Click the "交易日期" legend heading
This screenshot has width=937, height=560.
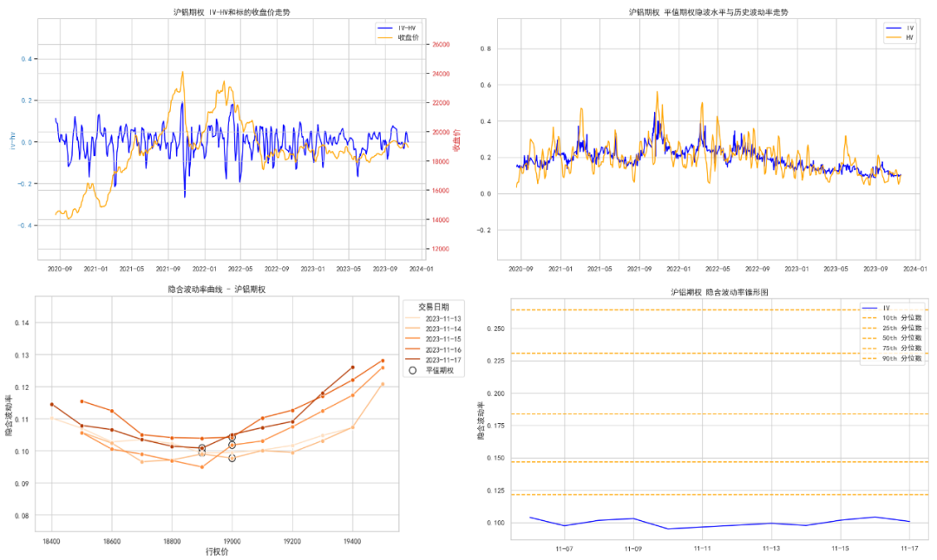(x=433, y=307)
